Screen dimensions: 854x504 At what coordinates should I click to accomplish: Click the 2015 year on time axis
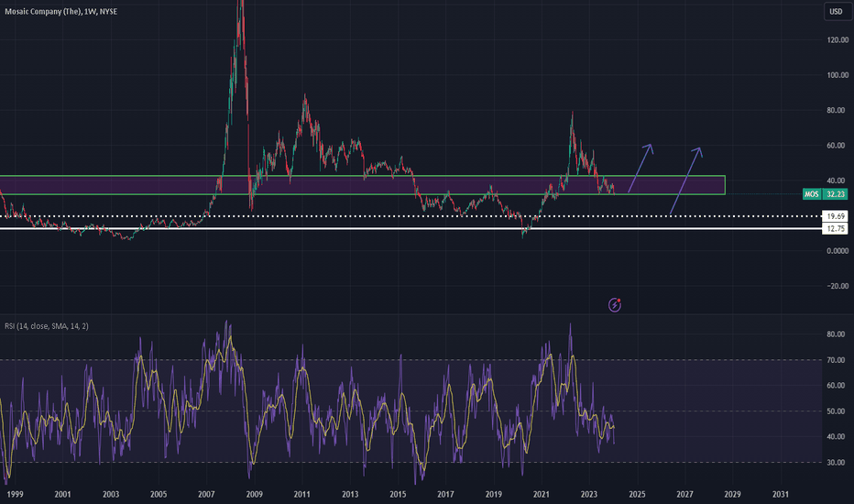click(x=398, y=494)
